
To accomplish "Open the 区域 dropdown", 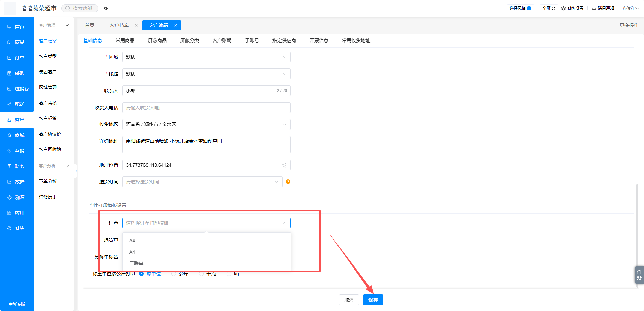I will click(x=206, y=57).
